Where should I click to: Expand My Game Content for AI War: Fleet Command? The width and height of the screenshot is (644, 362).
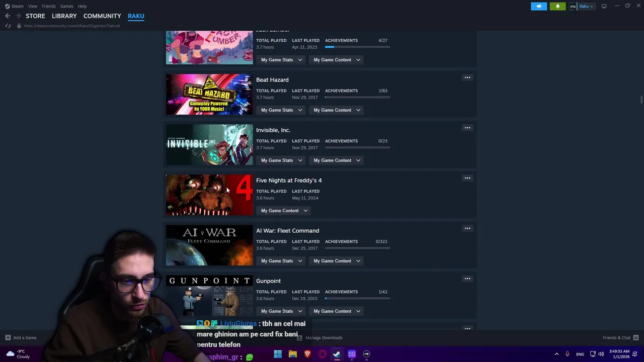pyautogui.click(x=337, y=261)
